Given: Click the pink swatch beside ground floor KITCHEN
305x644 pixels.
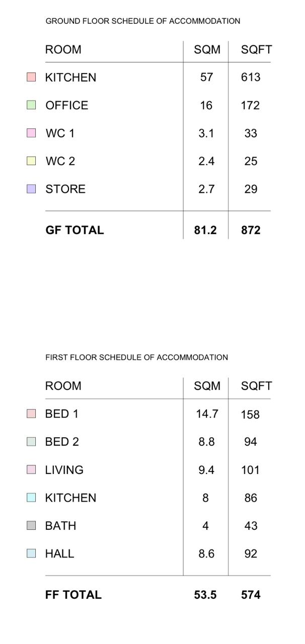Looking at the screenshot, I should click(x=31, y=77).
